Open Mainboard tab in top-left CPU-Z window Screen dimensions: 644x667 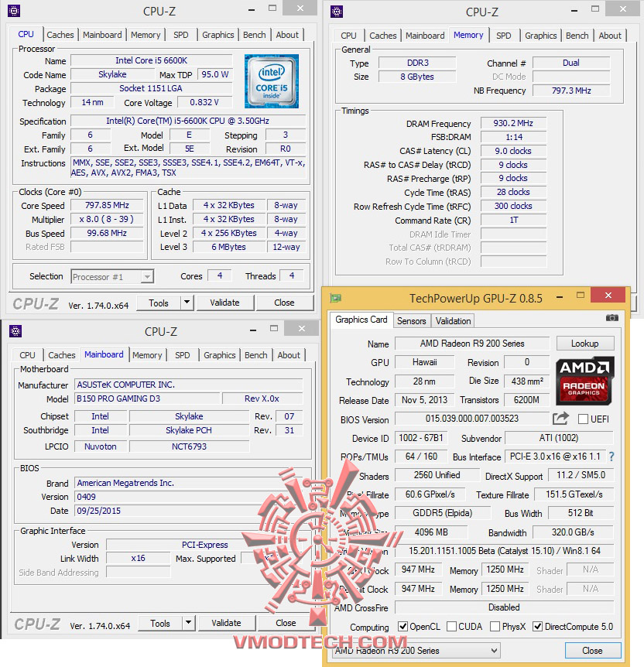102,35
